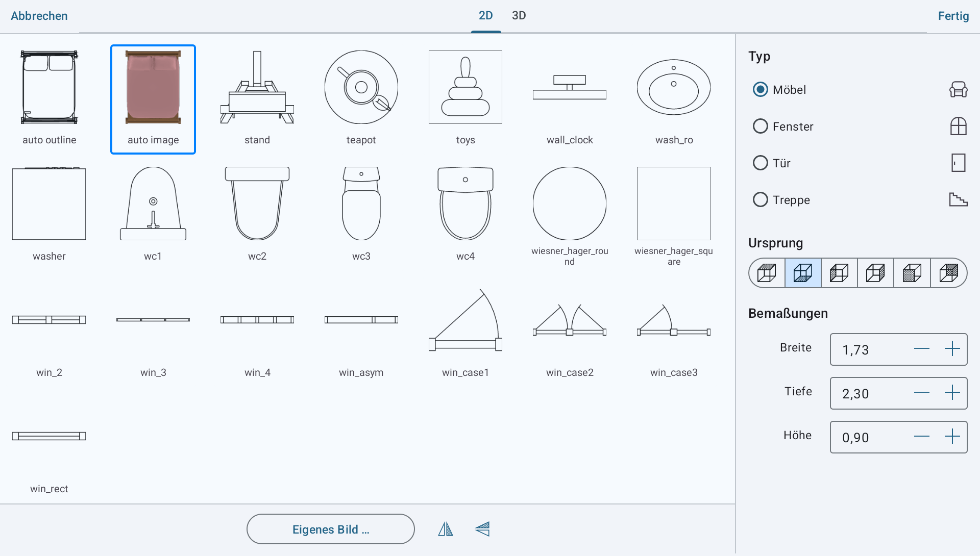Click the Breite value field

click(x=868, y=349)
